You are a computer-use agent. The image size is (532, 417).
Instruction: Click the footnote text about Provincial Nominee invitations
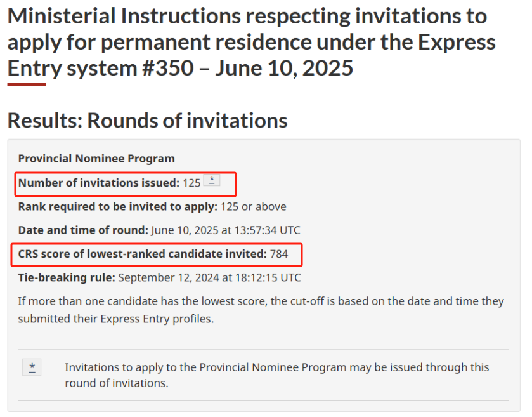pyautogui.click(x=277, y=375)
